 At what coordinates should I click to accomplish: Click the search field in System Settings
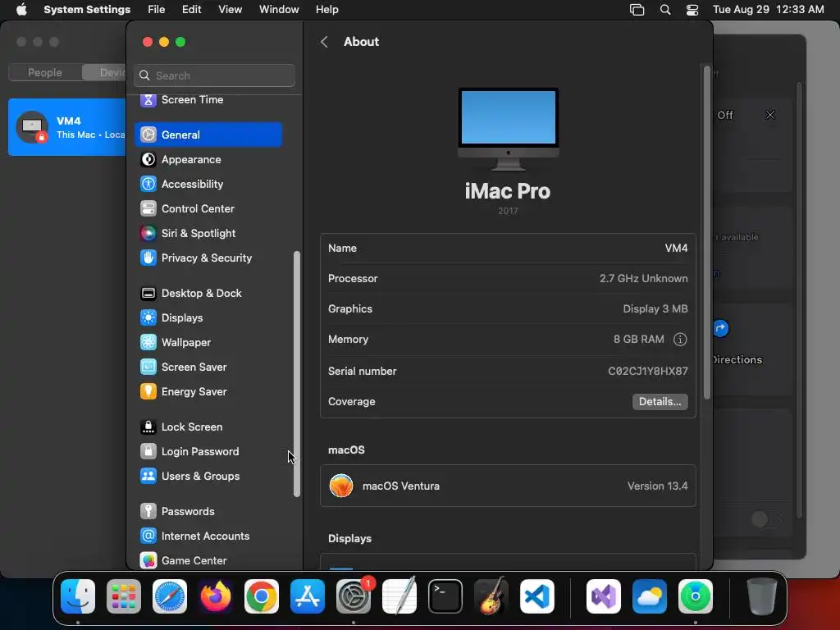pyautogui.click(x=214, y=75)
